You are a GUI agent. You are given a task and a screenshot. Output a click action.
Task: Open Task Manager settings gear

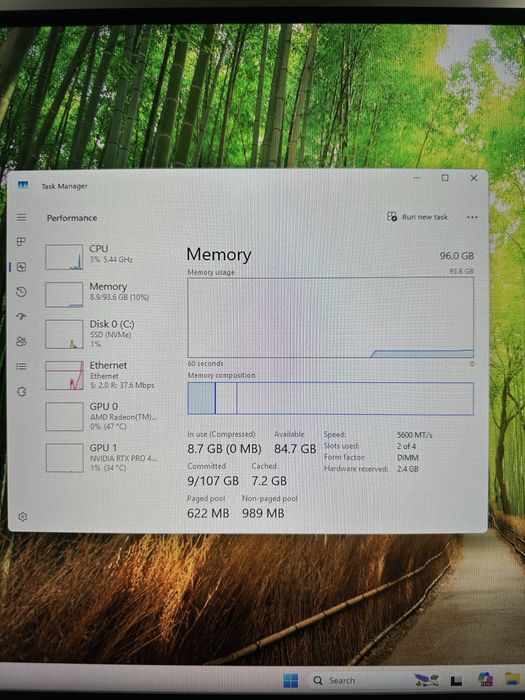23,517
